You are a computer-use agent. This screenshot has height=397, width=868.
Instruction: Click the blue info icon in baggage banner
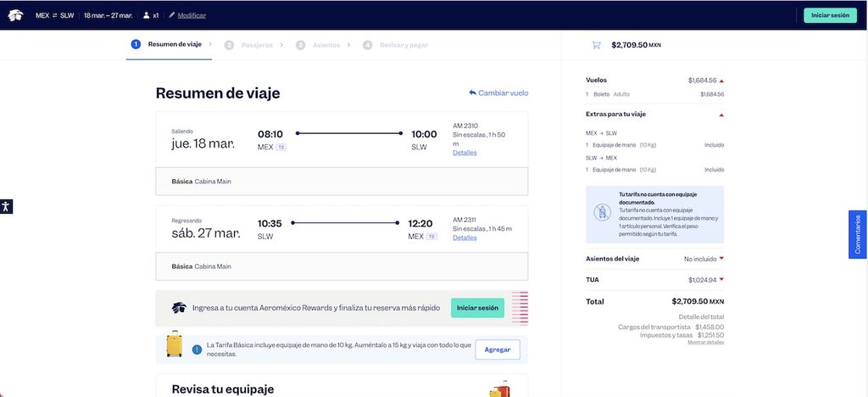click(197, 349)
